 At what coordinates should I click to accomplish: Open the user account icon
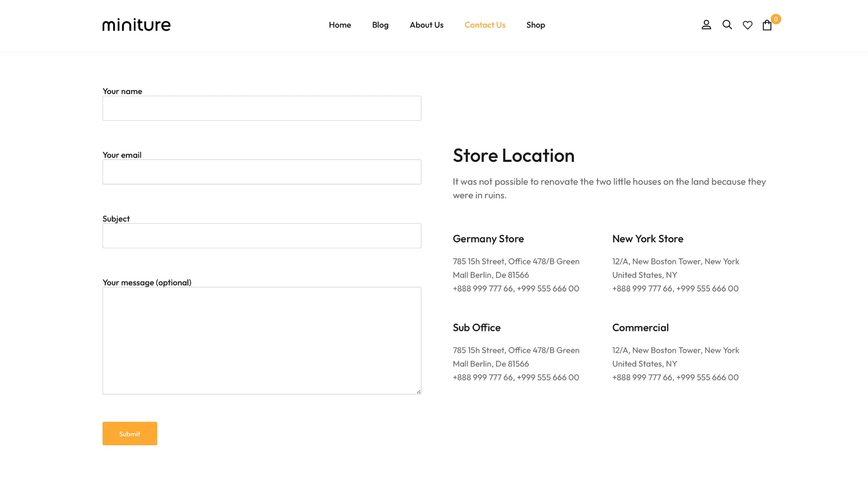(x=706, y=25)
